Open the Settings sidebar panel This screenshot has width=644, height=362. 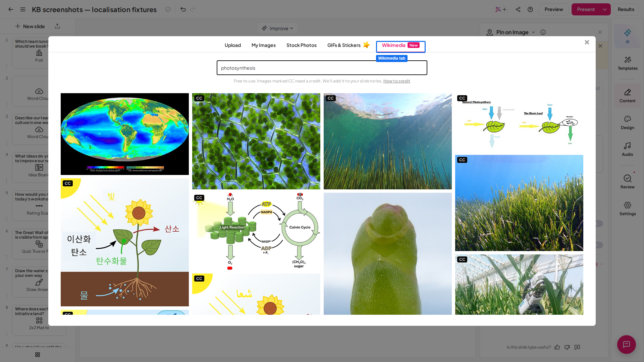tap(627, 209)
